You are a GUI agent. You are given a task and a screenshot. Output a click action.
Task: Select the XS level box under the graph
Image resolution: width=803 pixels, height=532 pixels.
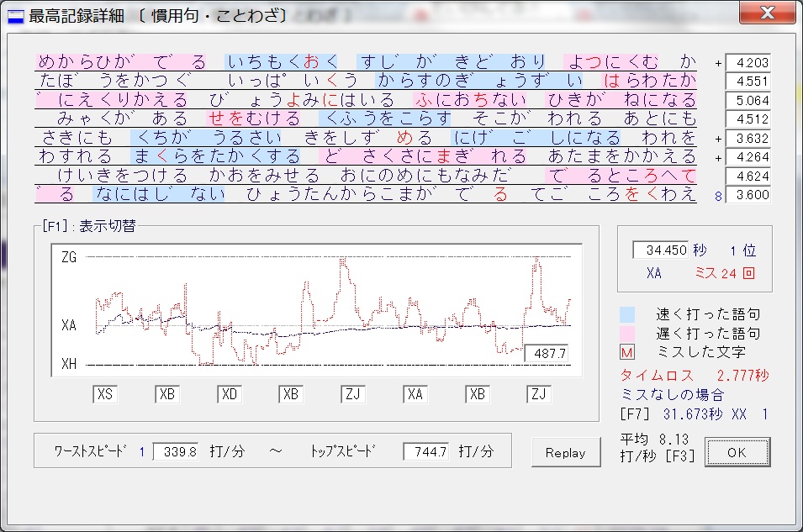[105, 394]
